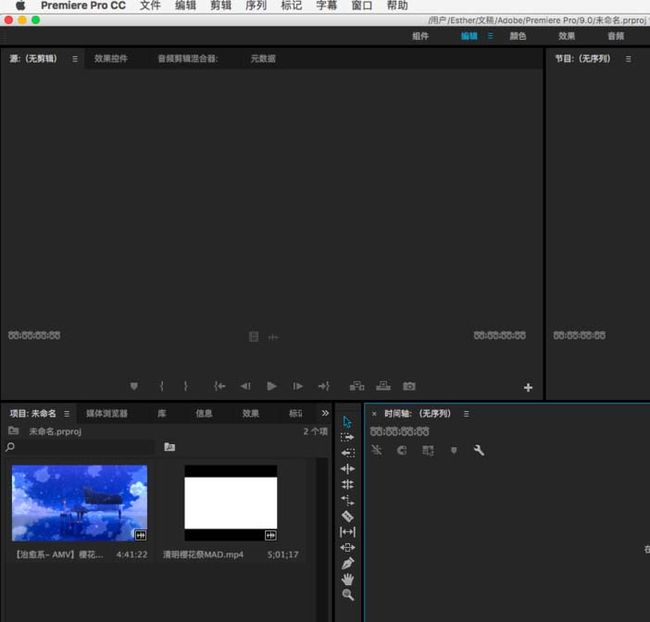This screenshot has height=622, width=650.
Task: Switch to the 信息 tab
Action: 204,413
